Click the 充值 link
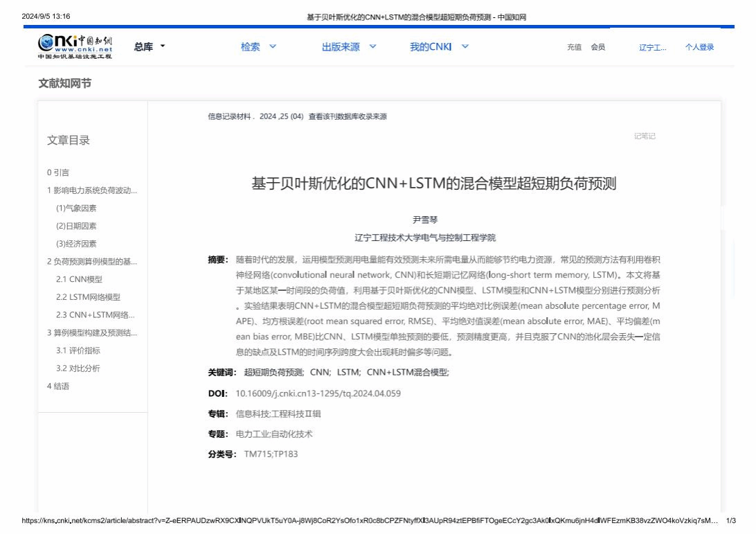 point(574,47)
